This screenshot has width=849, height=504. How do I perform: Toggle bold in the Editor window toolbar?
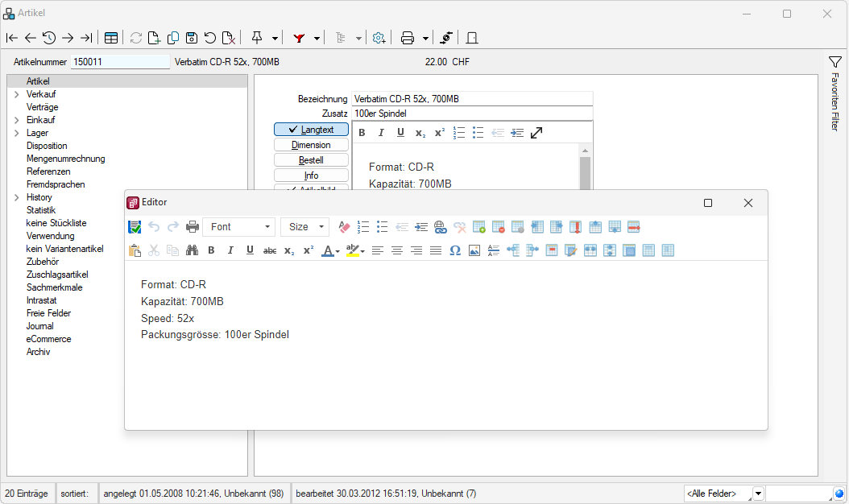click(211, 250)
